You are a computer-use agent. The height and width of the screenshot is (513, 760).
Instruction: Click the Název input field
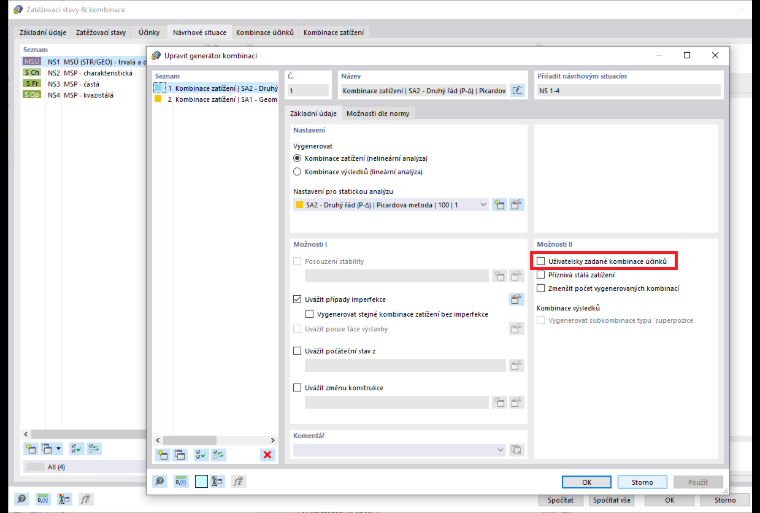[424, 90]
